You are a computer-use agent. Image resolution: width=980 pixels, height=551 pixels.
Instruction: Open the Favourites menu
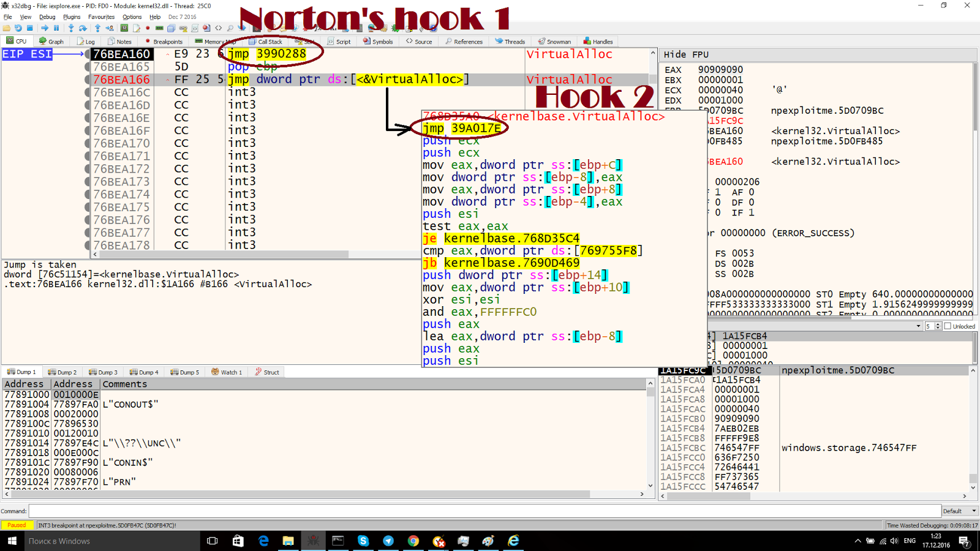(x=101, y=17)
